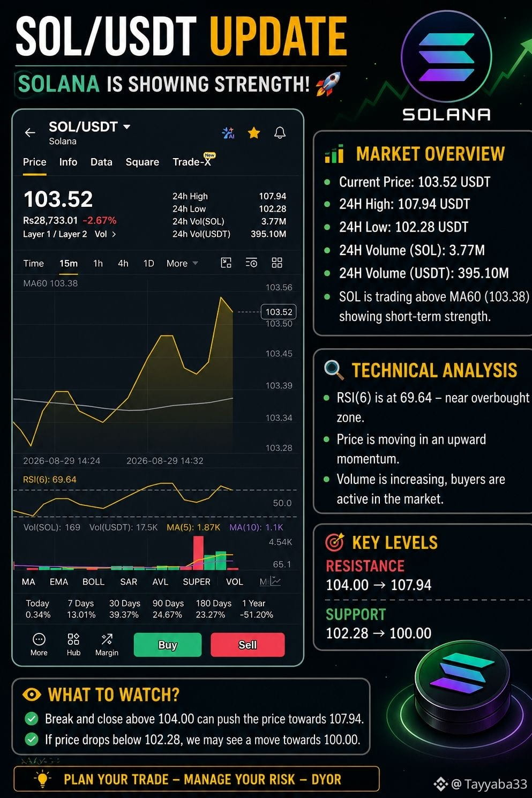Open the SOL/USDT pair selector dropdown
Image resolution: width=532 pixels, height=798 pixels.
[x=89, y=127]
